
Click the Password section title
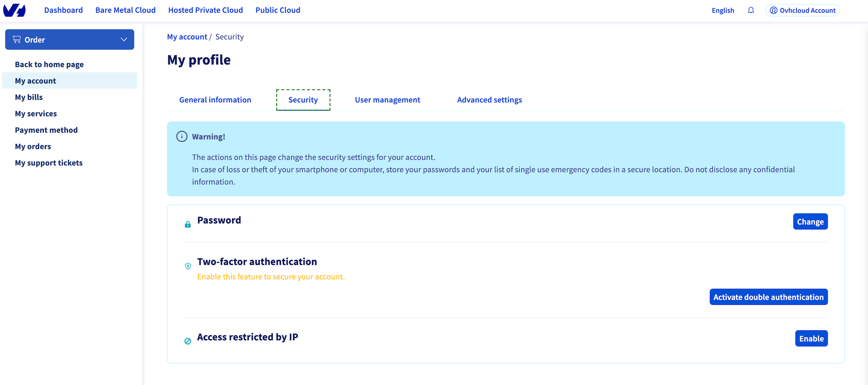[x=219, y=220]
